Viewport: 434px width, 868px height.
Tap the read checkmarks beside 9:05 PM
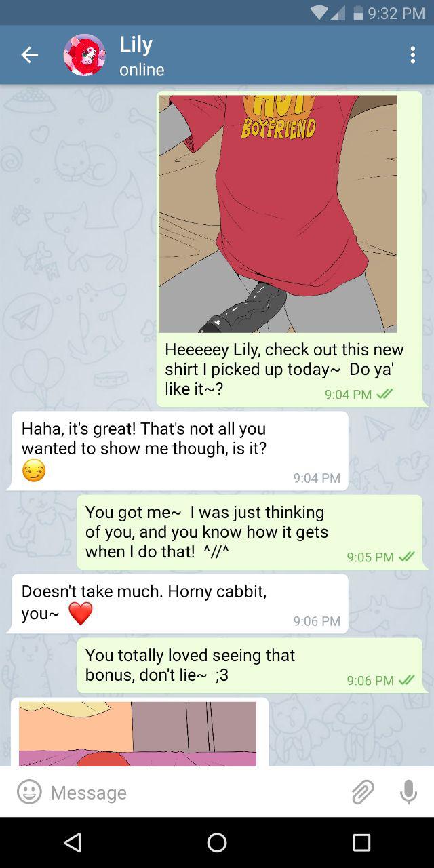406,557
